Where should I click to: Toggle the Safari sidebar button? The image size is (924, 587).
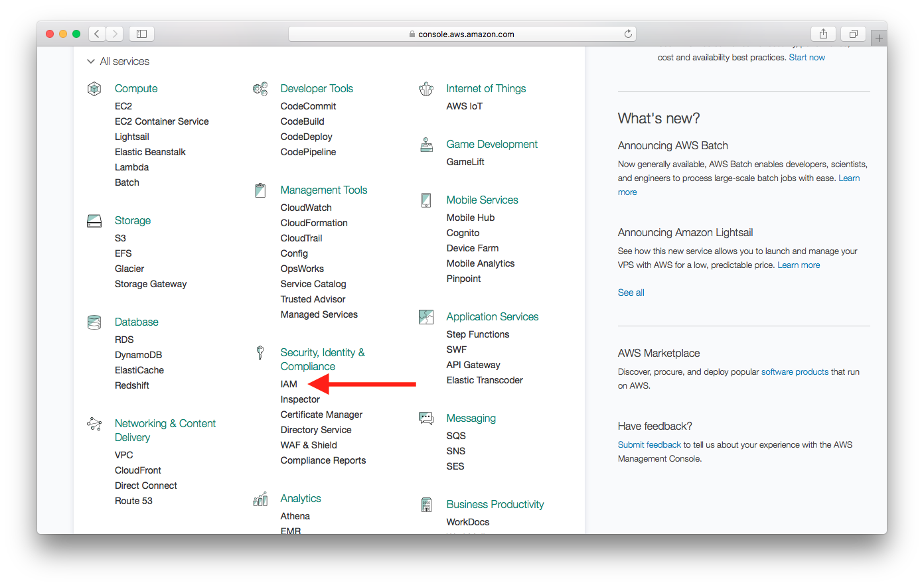coord(141,34)
